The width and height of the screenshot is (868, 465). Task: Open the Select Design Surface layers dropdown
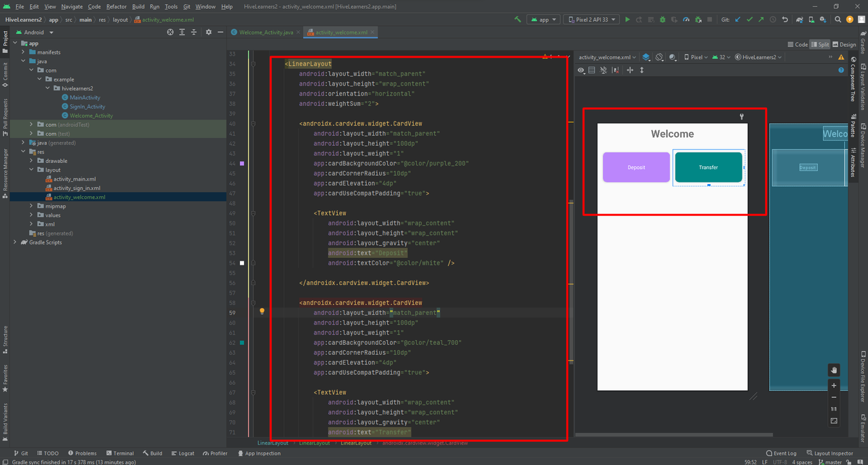(646, 58)
